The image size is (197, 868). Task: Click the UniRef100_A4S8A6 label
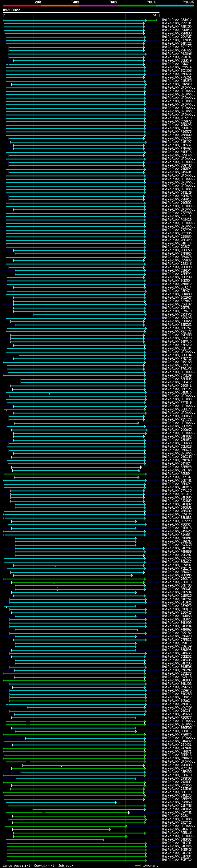(177, 54)
